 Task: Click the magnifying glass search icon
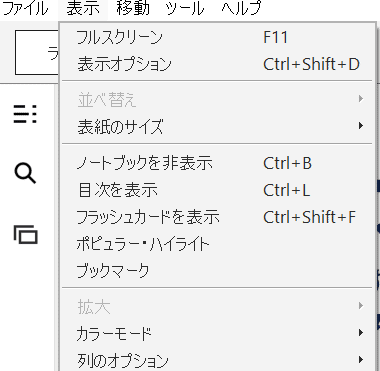point(25,174)
